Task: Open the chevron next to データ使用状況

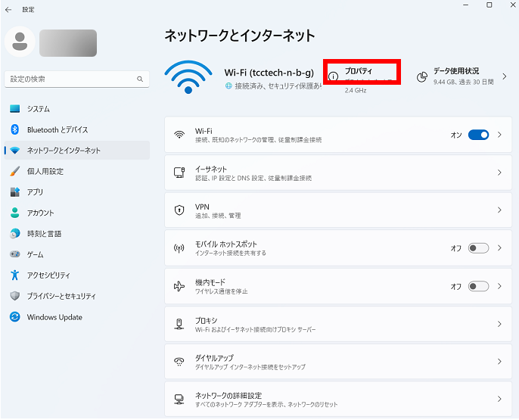Action: 505,76
